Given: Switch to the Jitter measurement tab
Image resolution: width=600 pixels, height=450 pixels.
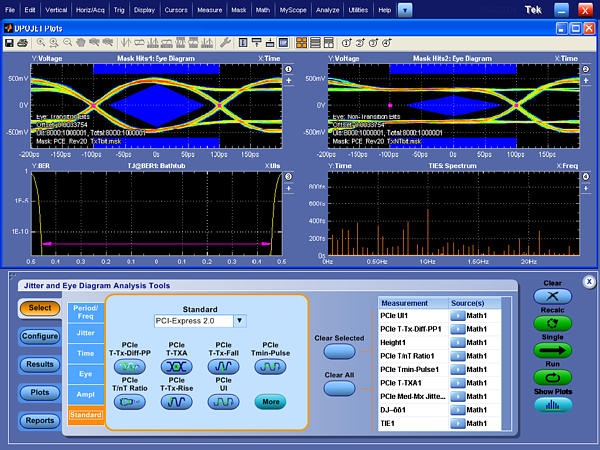Looking at the screenshot, I should point(85,334).
